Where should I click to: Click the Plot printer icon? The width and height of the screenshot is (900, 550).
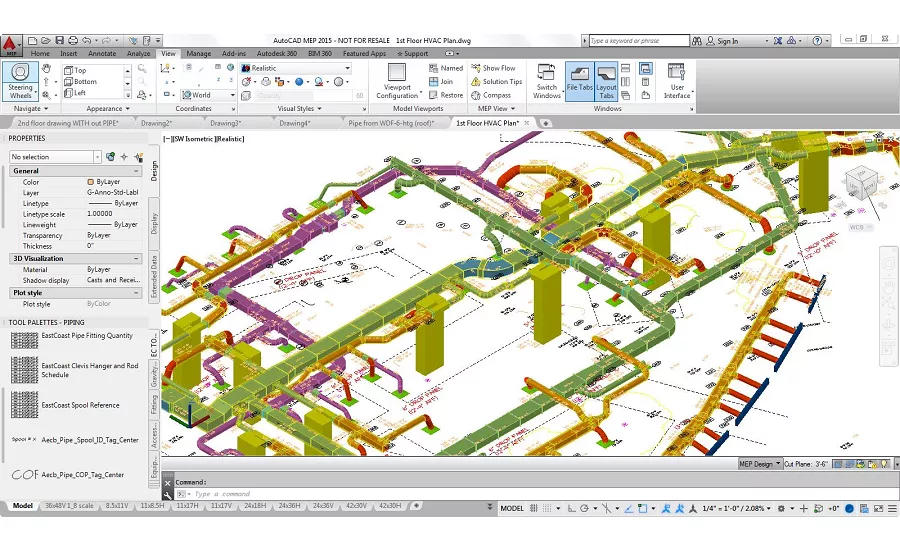click(x=73, y=41)
